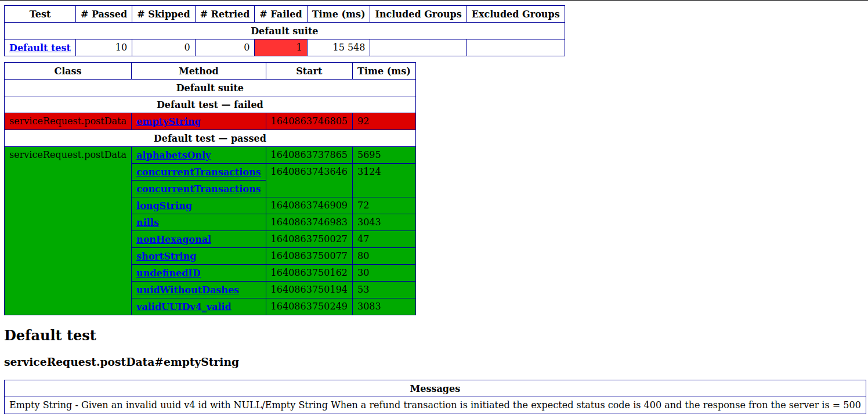Screen dimensions: 868x414
Task: Select the # Failed column header
Action: point(280,13)
